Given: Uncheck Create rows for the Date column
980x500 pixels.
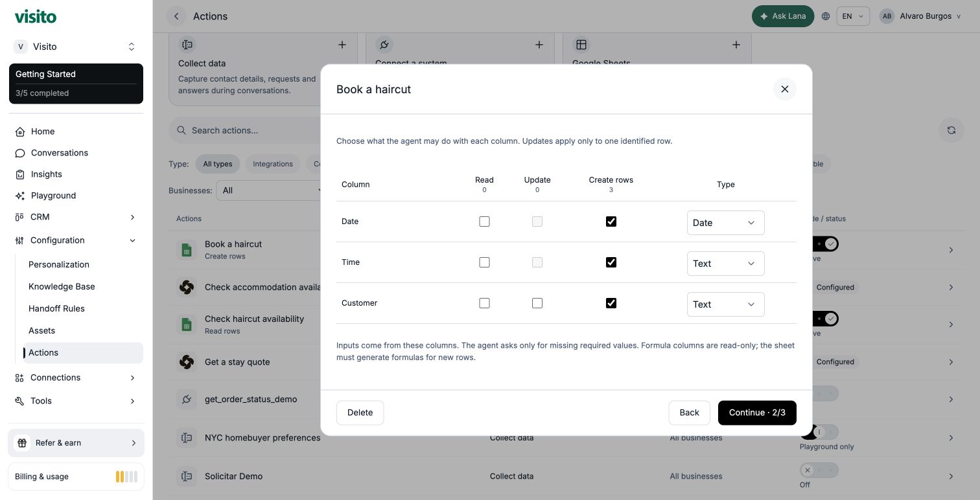Looking at the screenshot, I should 611,222.
